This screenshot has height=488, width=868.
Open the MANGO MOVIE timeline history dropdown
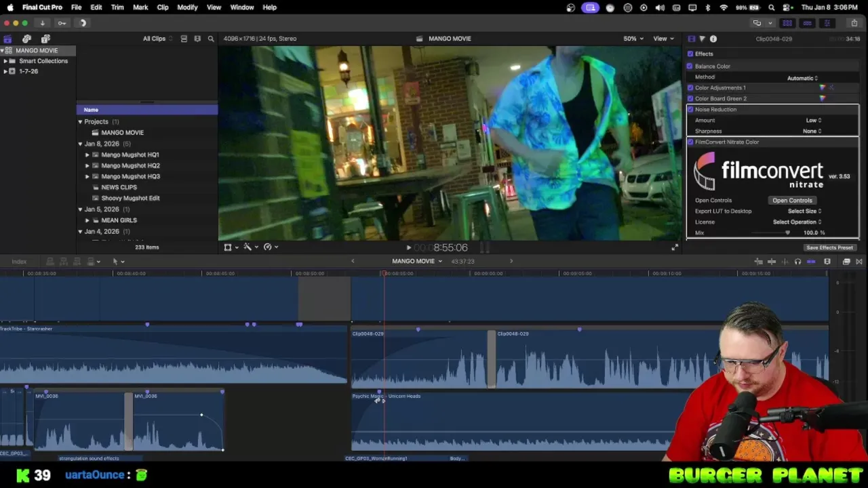tap(417, 261)
